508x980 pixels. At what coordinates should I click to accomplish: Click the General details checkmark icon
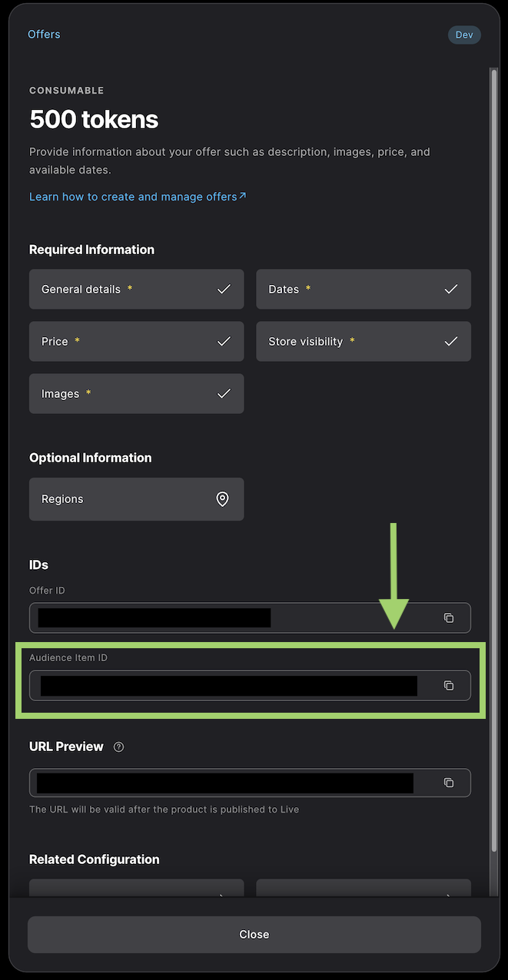[224, 290]
